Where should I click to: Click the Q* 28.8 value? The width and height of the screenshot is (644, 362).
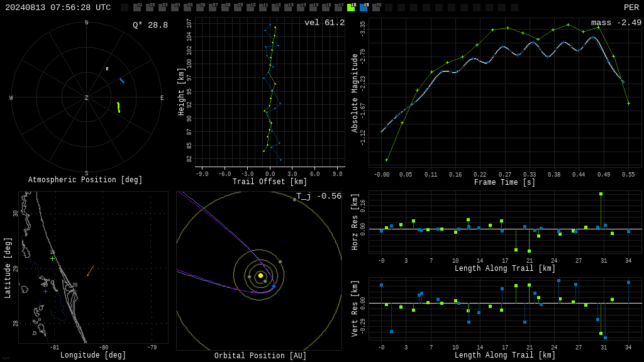coord(150,25)
